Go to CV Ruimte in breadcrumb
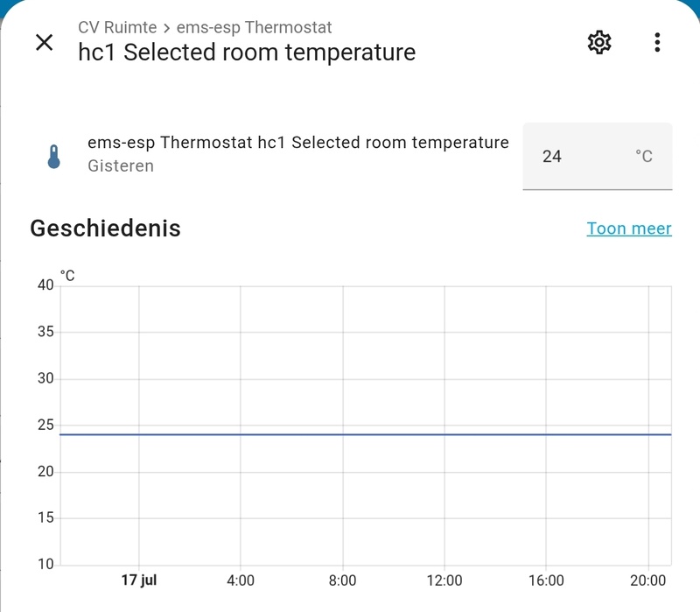 click(x=117, y=28)
